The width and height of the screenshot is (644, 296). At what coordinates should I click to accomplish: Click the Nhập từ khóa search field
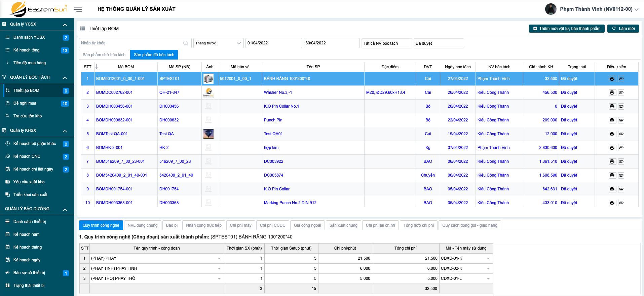(x=131, y=43)
